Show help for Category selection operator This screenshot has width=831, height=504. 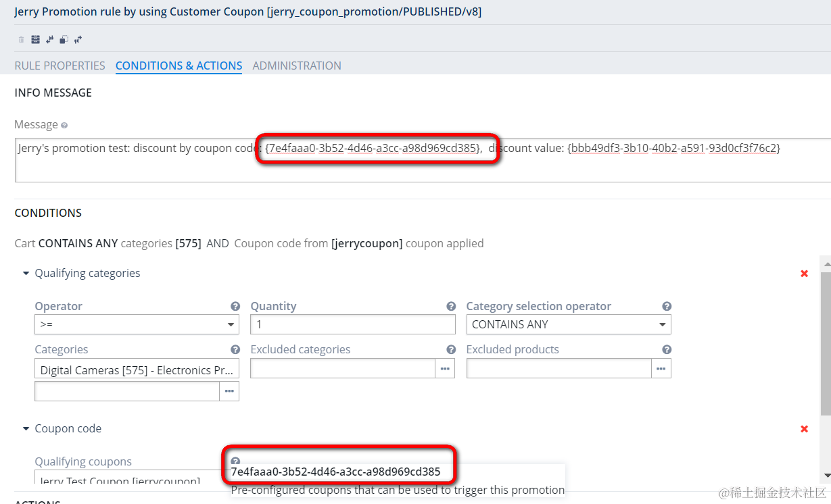tap(667, 306)
